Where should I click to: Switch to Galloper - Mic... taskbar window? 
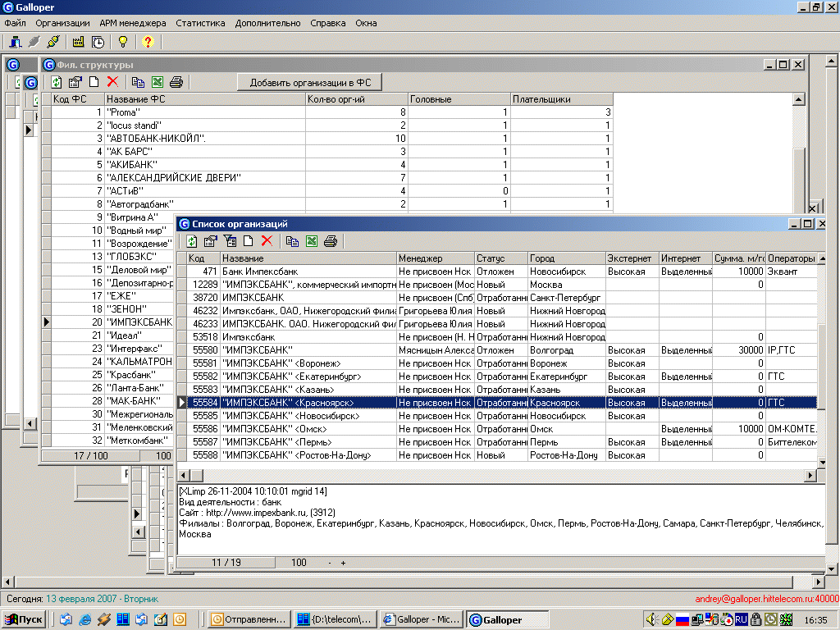pyautogui.click(x=422, y=619)
